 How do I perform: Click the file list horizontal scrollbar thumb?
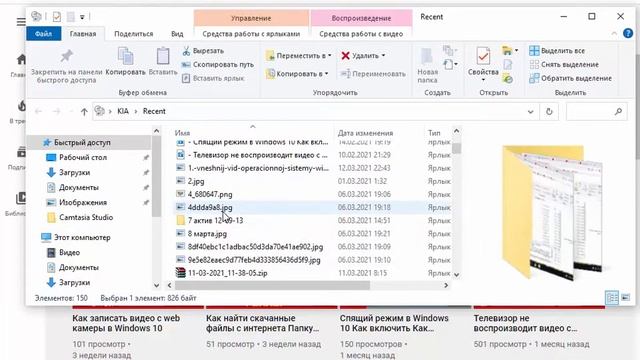click(x=273, y=285)
